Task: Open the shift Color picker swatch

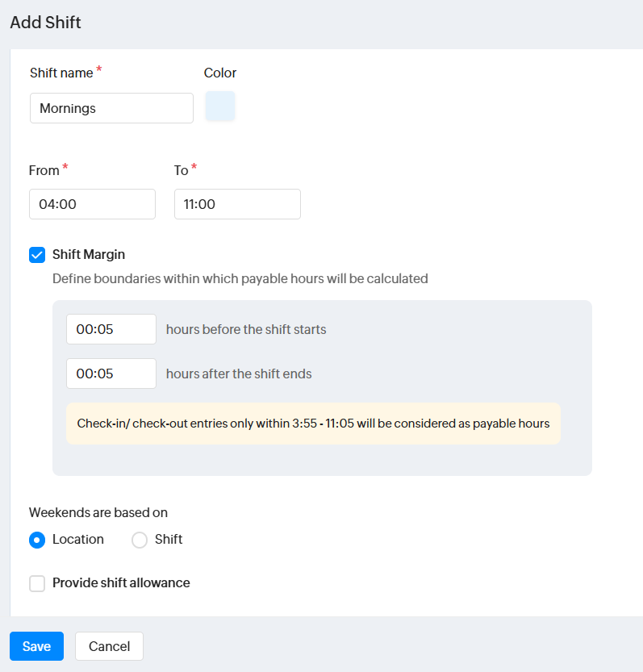Action: pyautogui.click(x=220, y=106)
